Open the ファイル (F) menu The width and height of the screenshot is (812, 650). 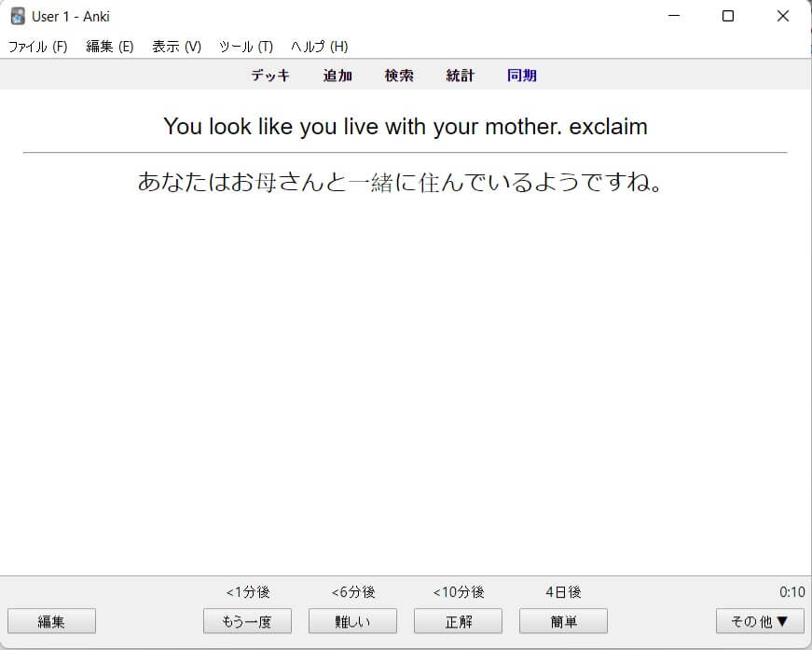[38, 47]
